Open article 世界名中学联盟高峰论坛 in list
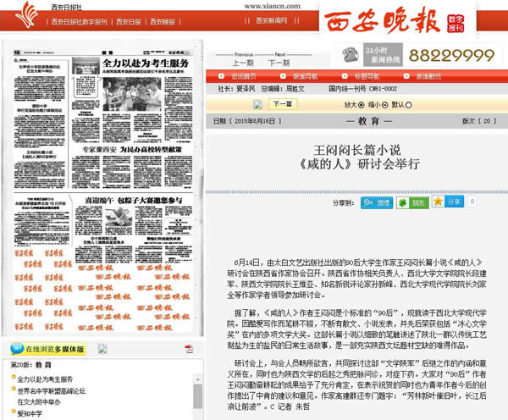The image size is (508, 420). 52,391
